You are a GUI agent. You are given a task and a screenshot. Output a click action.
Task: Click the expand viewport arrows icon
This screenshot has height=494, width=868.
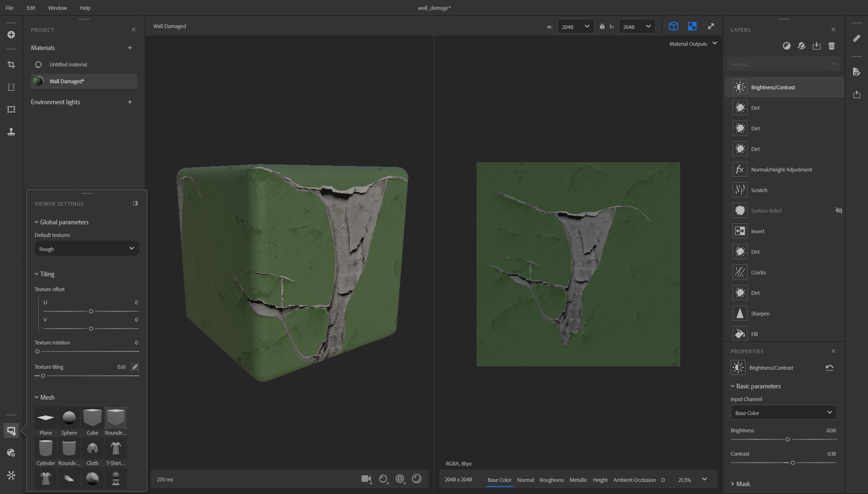point(711,26)
